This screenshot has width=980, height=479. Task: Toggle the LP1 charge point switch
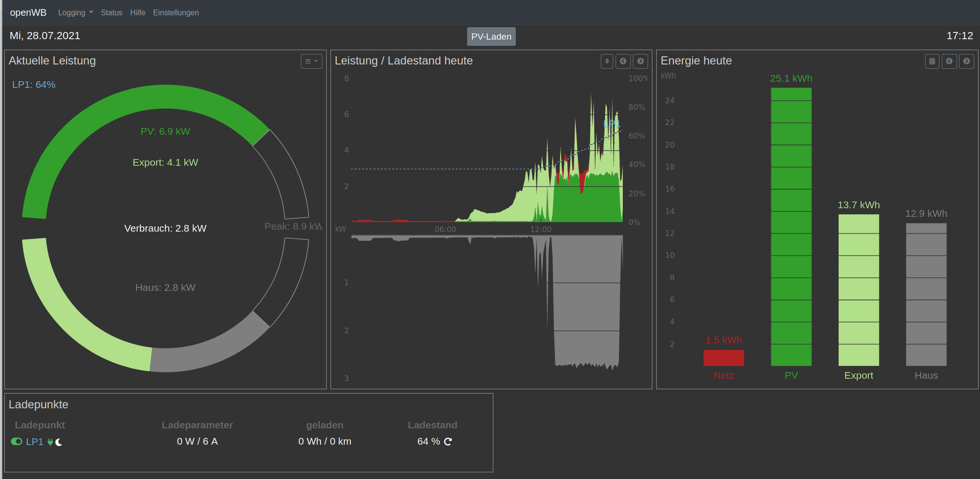[17, 442]
